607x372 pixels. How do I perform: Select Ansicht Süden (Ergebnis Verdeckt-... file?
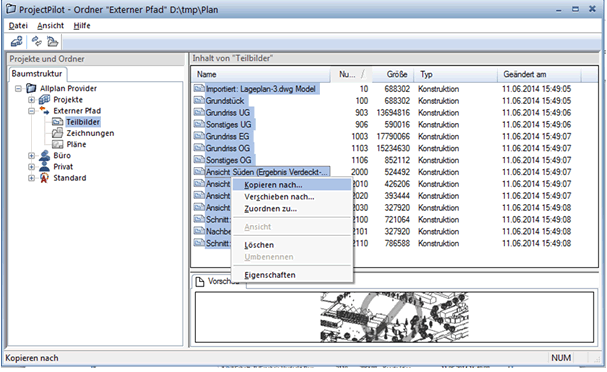[267, 172]
